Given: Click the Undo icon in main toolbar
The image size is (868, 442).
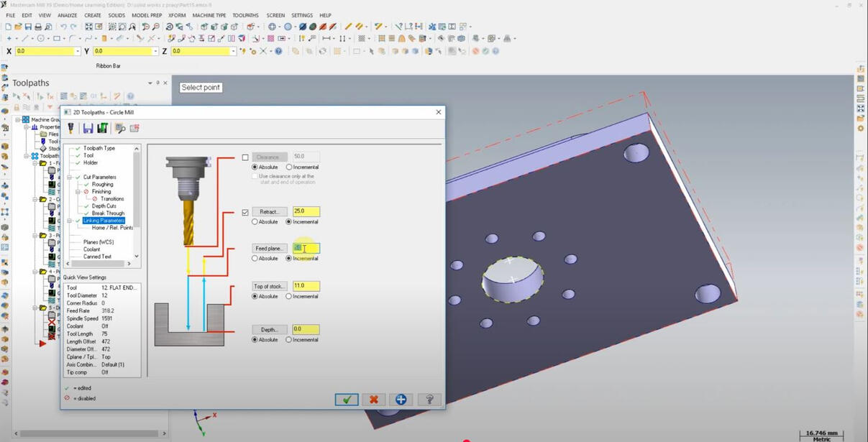Looking at the screenshot, I should pos(63,27).
